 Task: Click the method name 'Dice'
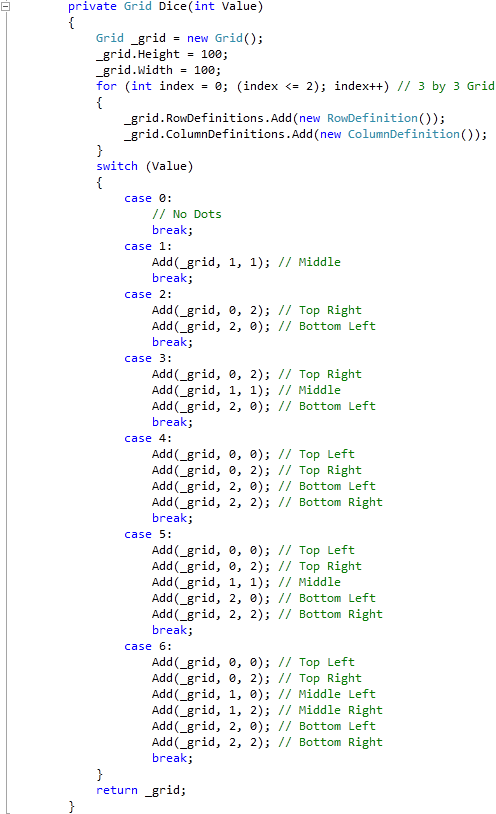click(x=172, y=7)
